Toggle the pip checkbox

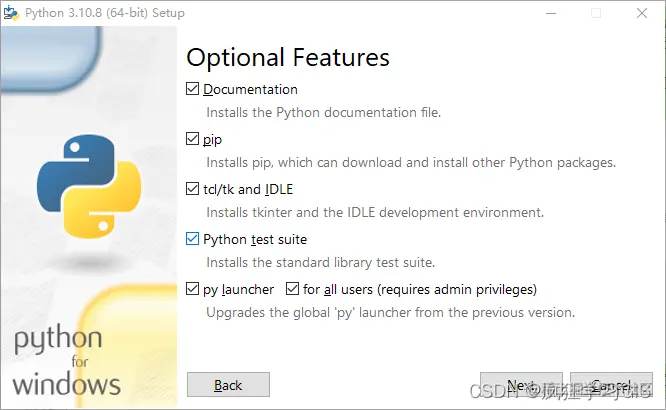(x=192, y=139)
